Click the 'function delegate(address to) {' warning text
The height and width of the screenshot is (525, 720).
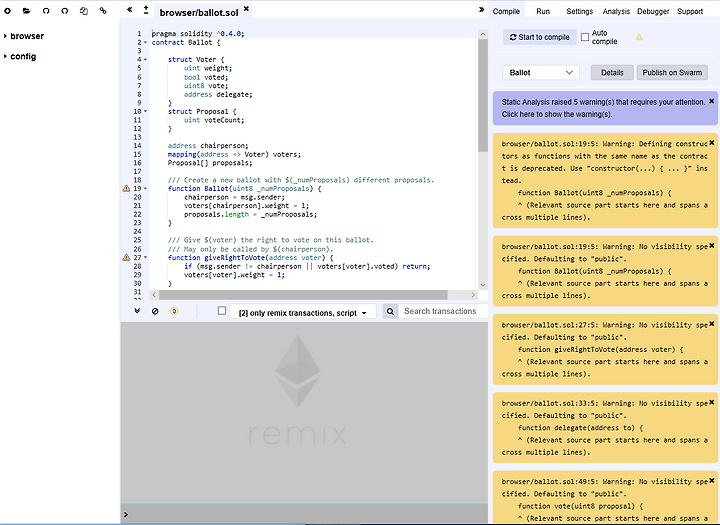tap(580, 428)
